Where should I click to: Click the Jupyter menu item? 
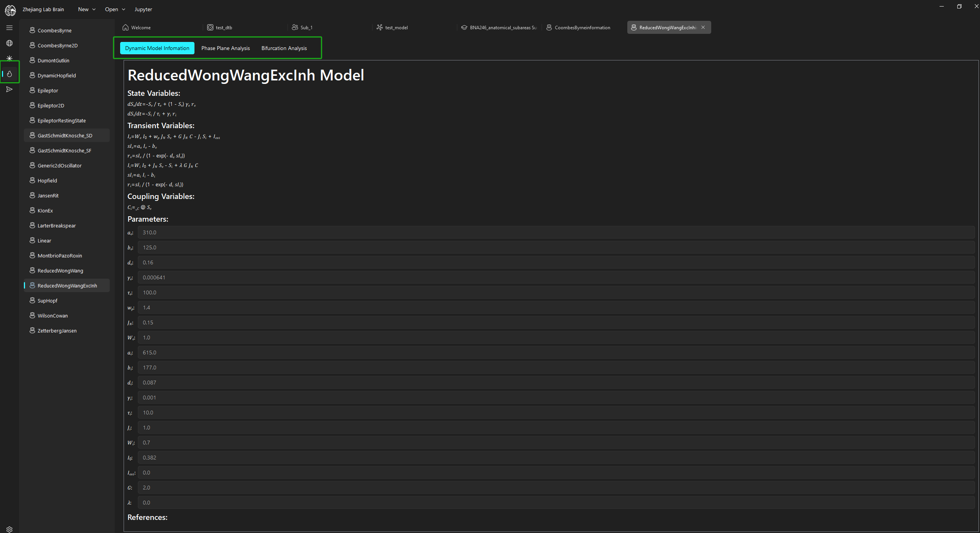pos(143,9)
